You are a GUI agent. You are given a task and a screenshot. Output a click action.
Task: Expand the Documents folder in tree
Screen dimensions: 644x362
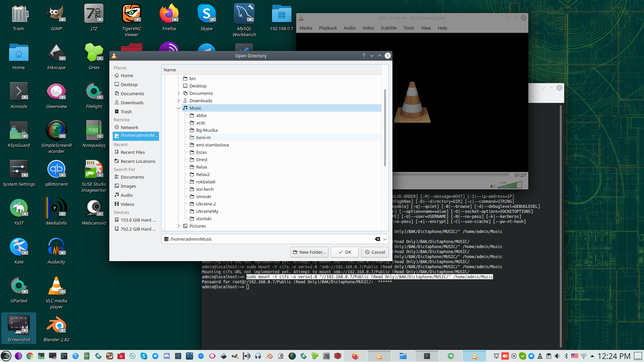coord(178,93)
